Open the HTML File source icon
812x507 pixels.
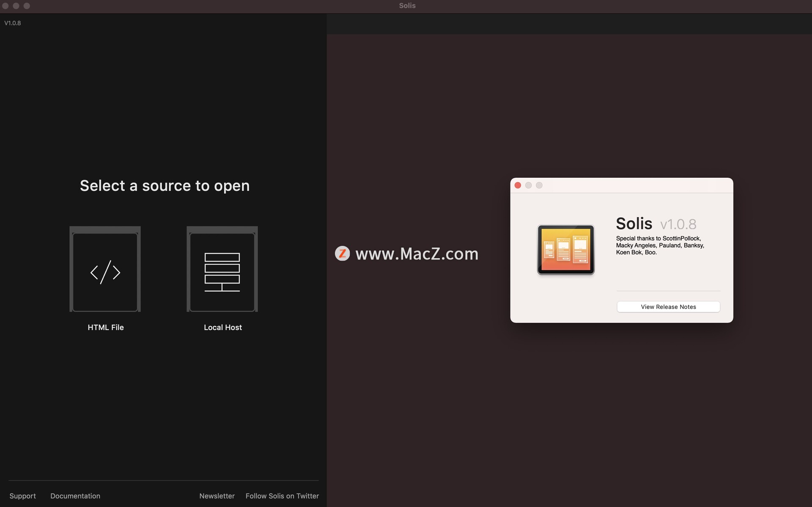[105, 271]
